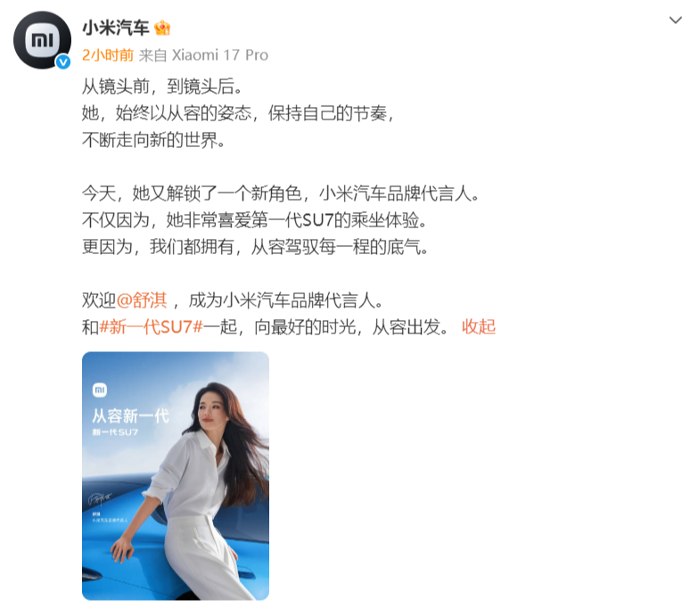Screen dimensions: 682x616
Task: Expand the post options chevron menu
Action: (x=675, y=20)
